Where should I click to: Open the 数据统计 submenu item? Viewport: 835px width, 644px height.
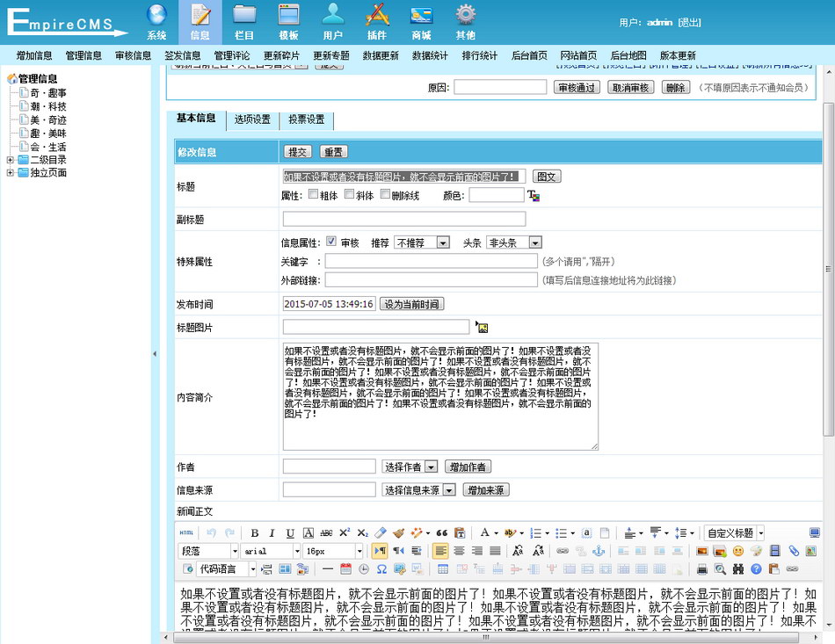click(x=430, y=55)
